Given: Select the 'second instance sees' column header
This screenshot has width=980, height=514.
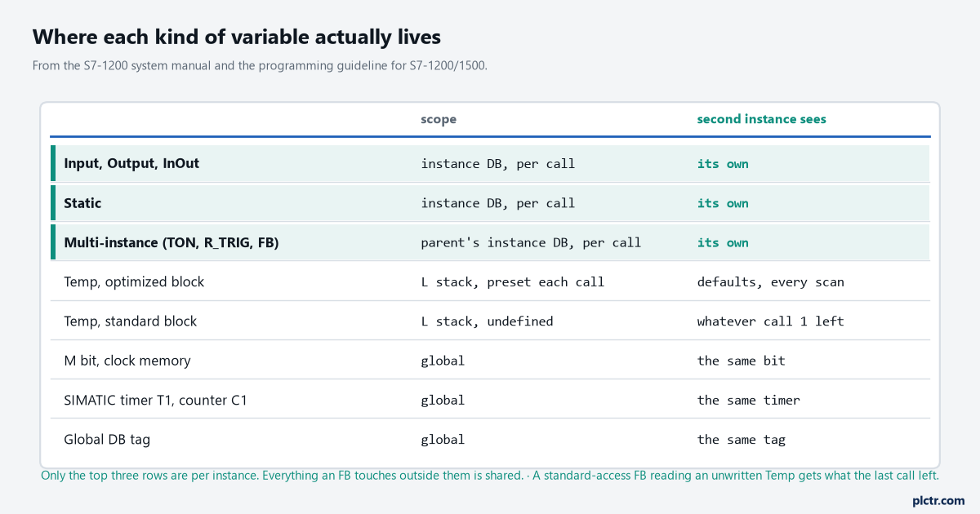Looking at the screenshot, I should [761, 119].
